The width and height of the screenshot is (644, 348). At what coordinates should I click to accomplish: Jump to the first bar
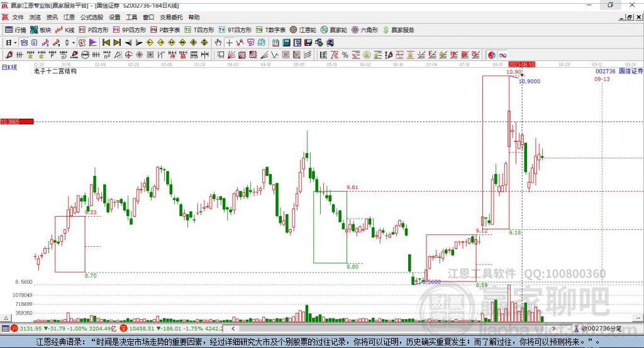point(106,43)
